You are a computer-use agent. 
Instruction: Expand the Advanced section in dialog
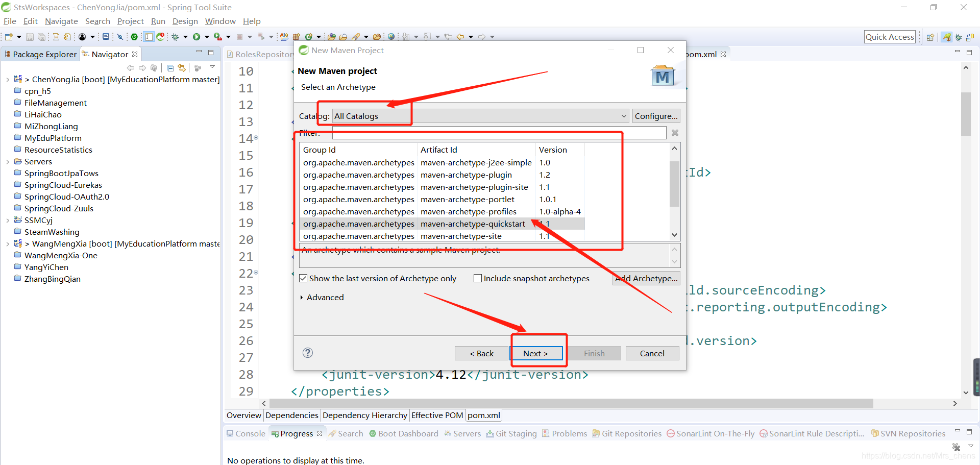[x=302, y=298]
